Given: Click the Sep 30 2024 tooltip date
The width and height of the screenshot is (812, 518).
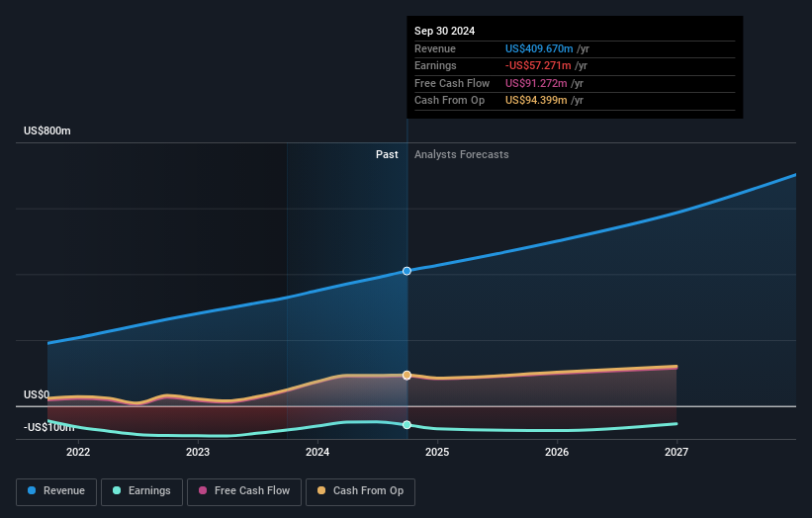Looking at the screenshot, I should [444, 31].
